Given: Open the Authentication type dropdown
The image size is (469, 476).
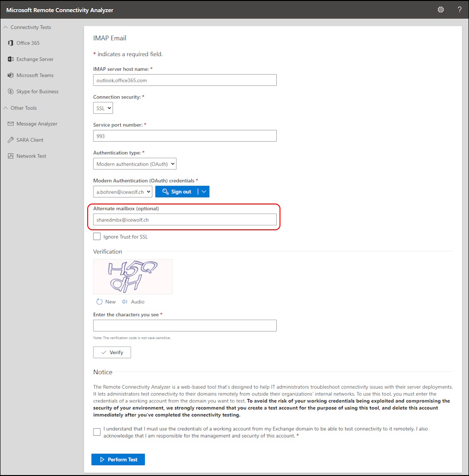Looking at the screenshot, I should [x=135, y=164].
